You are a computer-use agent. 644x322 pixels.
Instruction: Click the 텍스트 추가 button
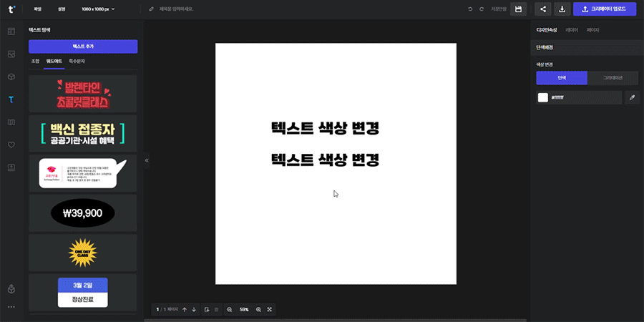coord(83,46)
